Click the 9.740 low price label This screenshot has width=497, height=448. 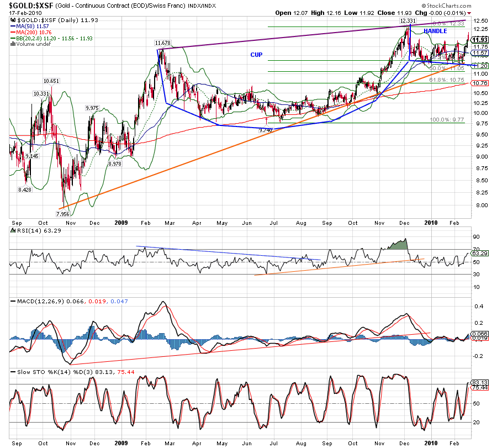[266, 130]
